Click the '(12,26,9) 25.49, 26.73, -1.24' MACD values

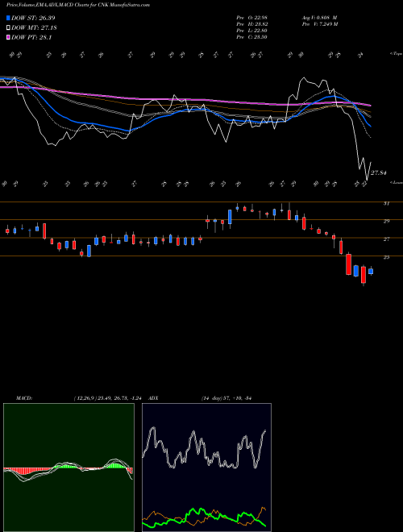(110, 398)
